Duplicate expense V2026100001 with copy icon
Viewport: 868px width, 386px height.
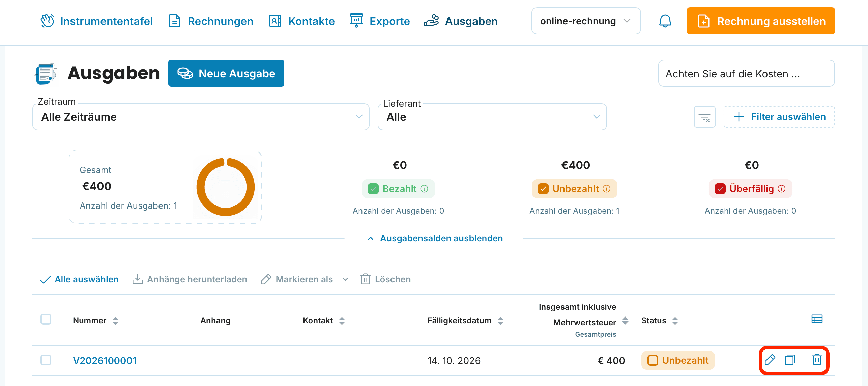(x=790, y=360)
